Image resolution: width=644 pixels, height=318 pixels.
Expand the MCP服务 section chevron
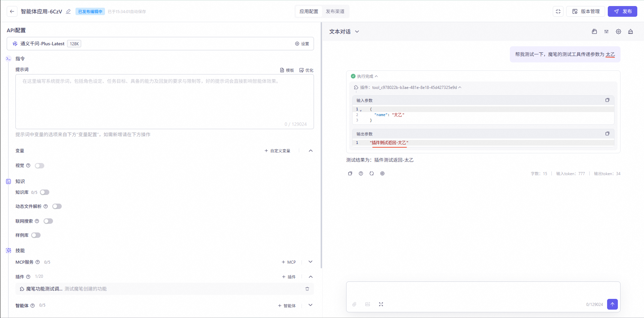[x=311, y=262]
